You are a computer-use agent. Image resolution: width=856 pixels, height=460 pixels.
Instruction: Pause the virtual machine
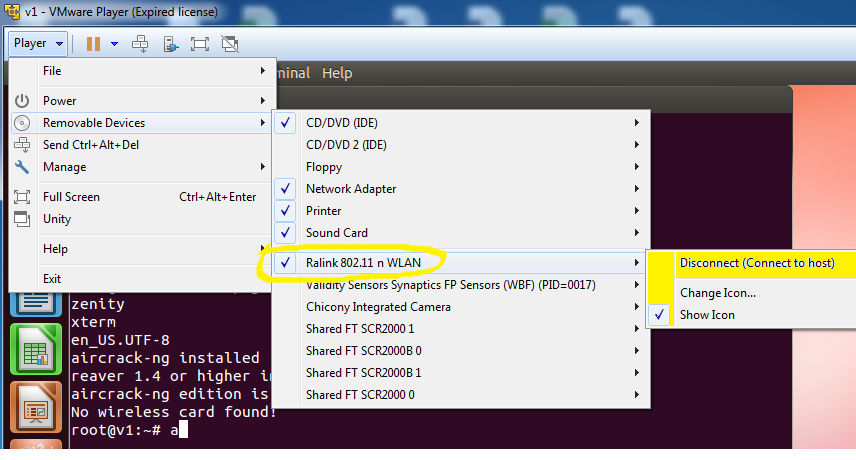point(93,44)
